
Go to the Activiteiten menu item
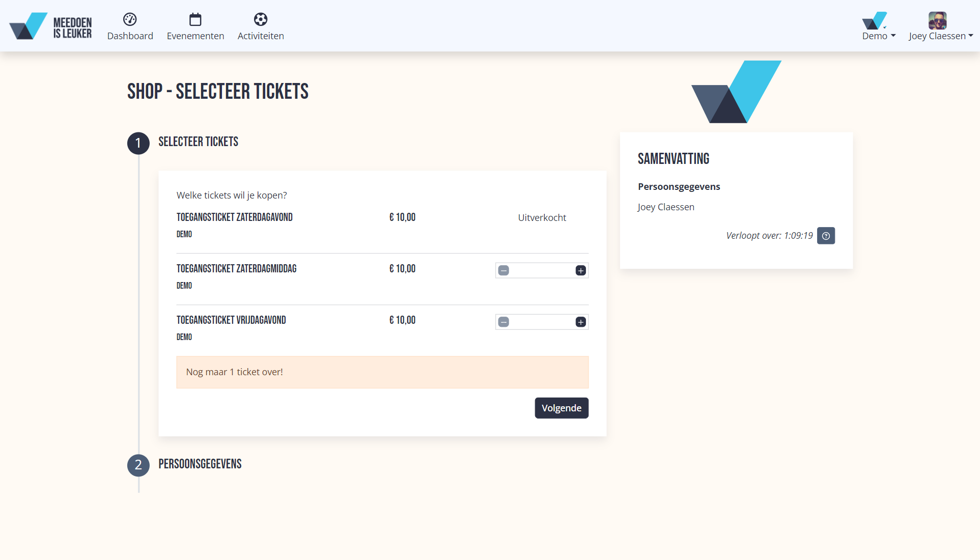(x=261, y=36)
